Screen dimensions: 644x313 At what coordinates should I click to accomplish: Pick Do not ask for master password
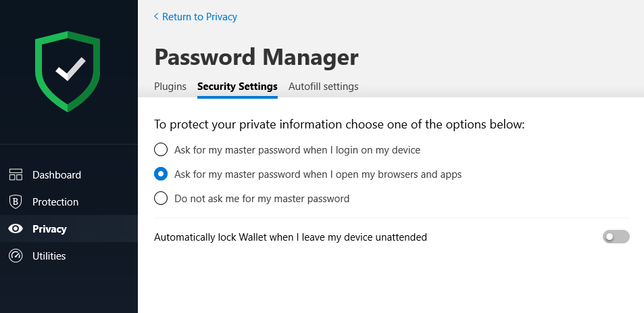pyautogui.click(x=161, y=199)
